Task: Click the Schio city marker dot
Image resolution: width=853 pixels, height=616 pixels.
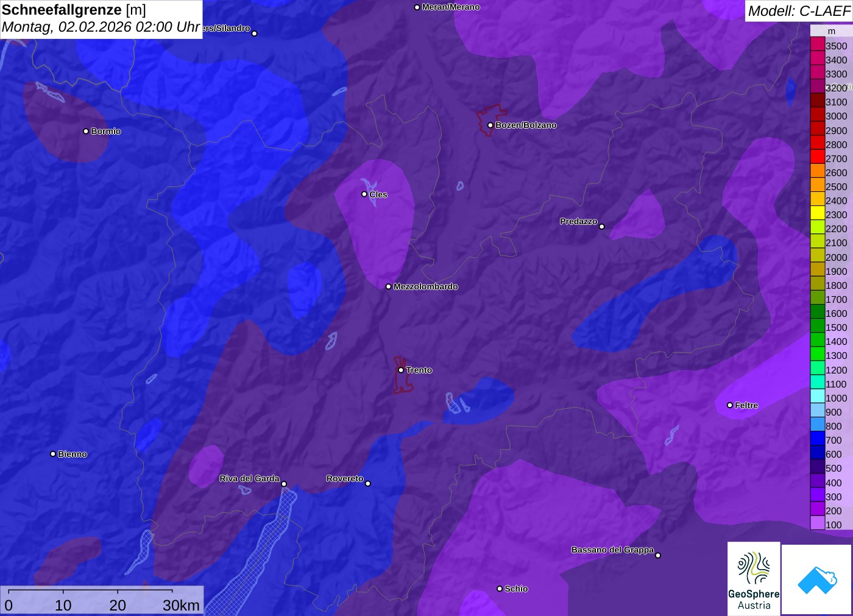Action: pos(500,589)
